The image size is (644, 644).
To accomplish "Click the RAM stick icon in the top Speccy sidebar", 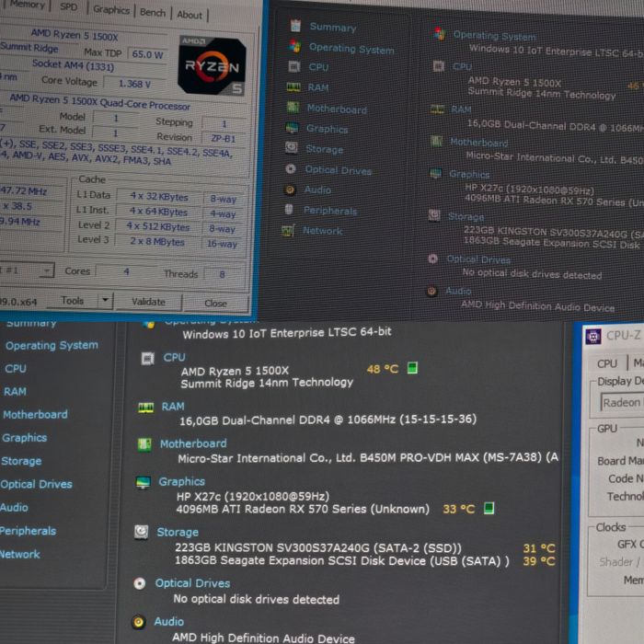I will (293, 86).
